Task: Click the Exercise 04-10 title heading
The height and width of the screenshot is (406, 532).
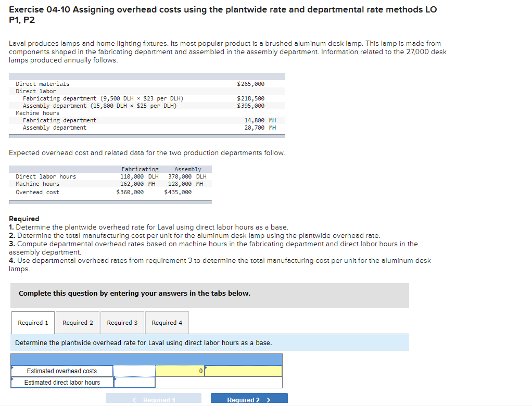Action: 223,15
